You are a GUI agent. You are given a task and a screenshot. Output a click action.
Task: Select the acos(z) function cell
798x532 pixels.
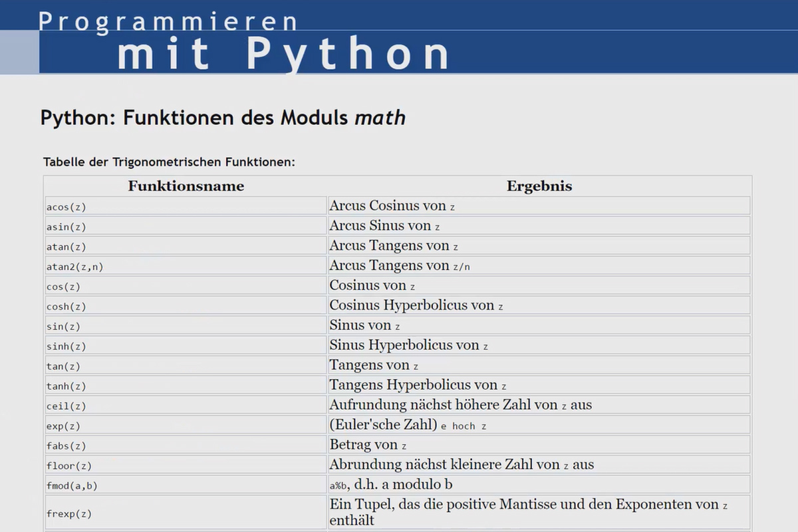[186, 206]
